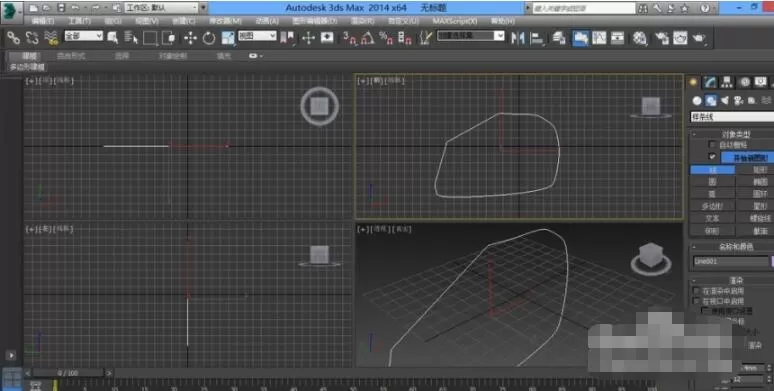This screenshot has width=774, height=391.
Task: Toggle the Angle Snap icon
Action: [x=367, y=38]
